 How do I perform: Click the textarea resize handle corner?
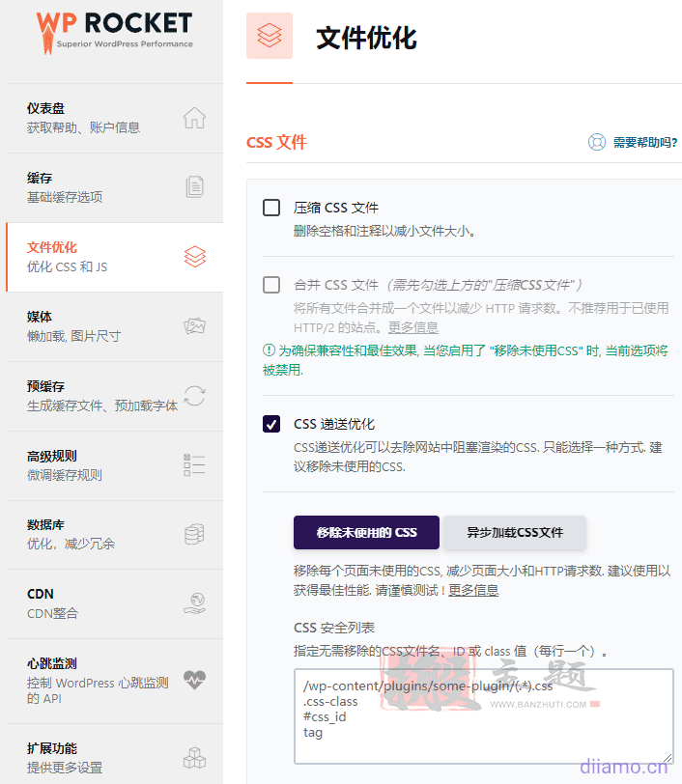(x=668, y=758)
